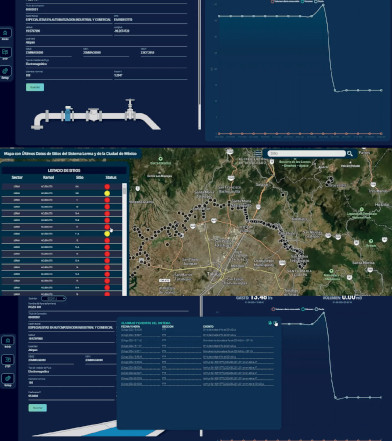Image resolution: width=392 pixels, height=441 pixels.
Task: Click the site list vertical scrollbar
Action: 125,239
